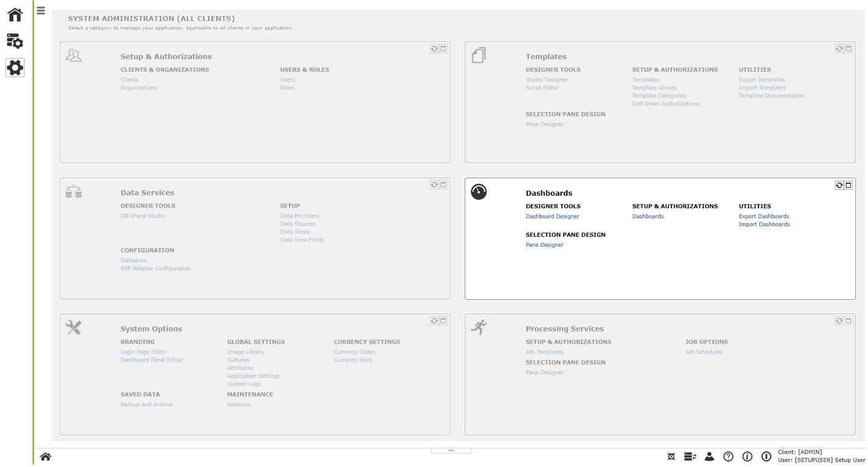
Task: Maximize the Processing Services panel
Action: (x=848, y=321)
